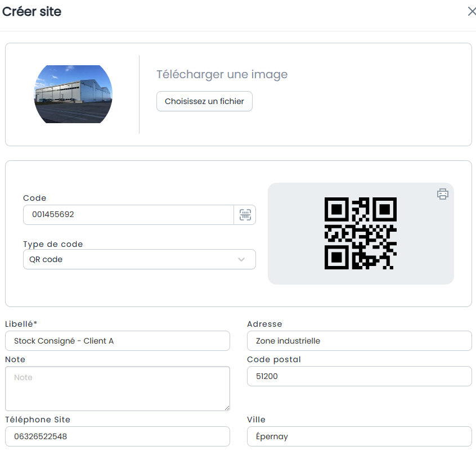
Task: Edit the Libellé field Stock Consigné
Action: [x=118, y=341]
